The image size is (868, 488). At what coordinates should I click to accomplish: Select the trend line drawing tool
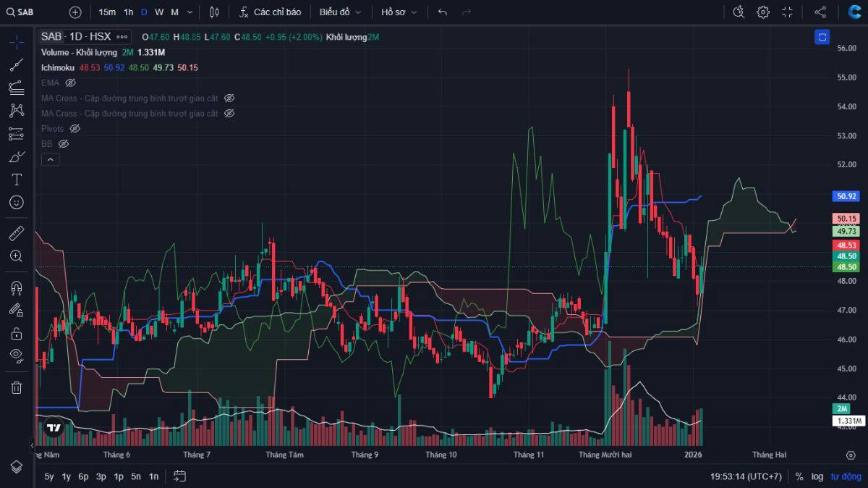[x=16, y=64]
